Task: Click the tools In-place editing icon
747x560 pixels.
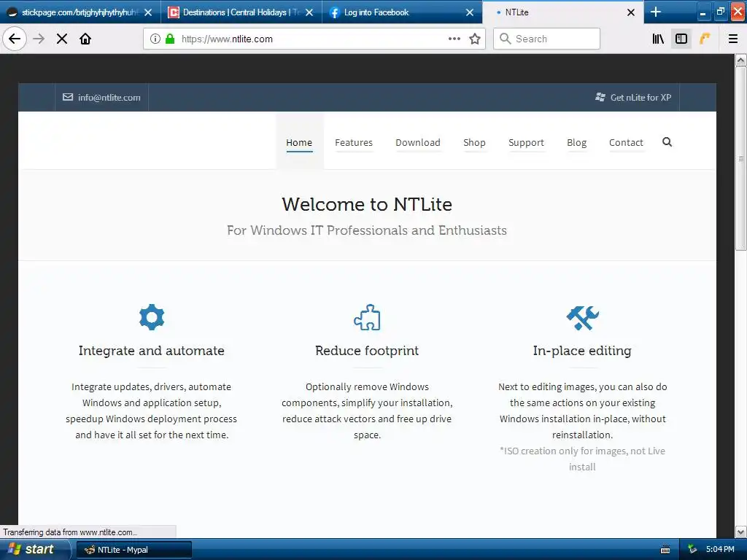Action: point(582,318)
